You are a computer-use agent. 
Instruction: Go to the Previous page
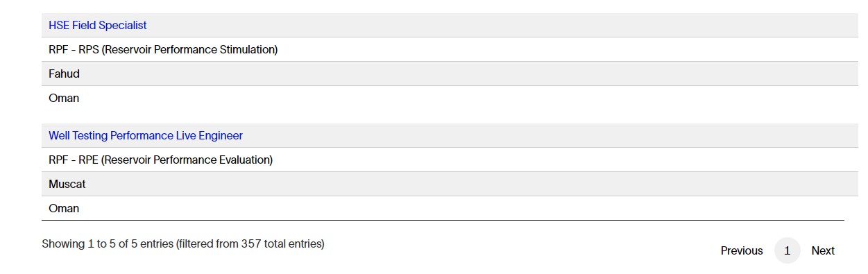point(742,250)
